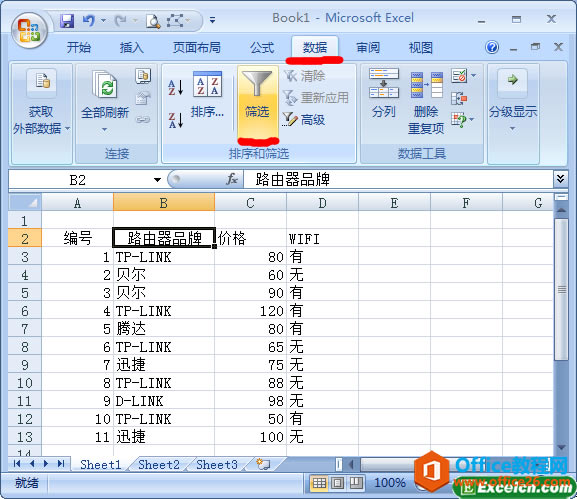Open the Refresh All dropdown arrow
This screenshot has height=499, width=577.
point(105,130)
